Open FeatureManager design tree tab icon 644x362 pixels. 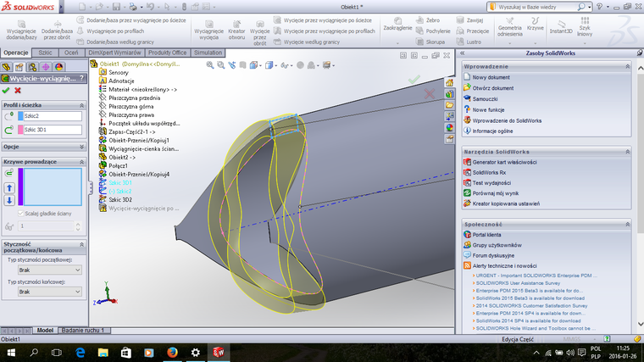coord(6,67)
